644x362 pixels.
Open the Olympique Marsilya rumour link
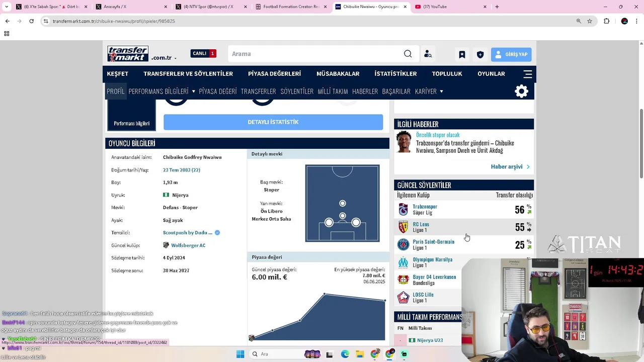pyautogui.click(x=433, y=260)
